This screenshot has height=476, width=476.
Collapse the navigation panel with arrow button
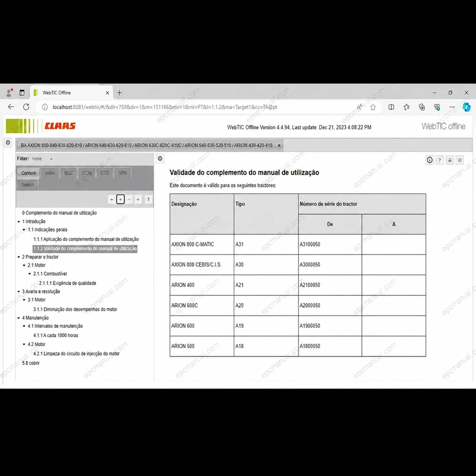click(x=160, y=159)
